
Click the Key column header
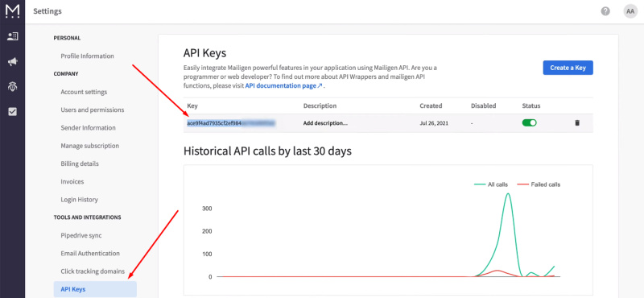(192, 106)
